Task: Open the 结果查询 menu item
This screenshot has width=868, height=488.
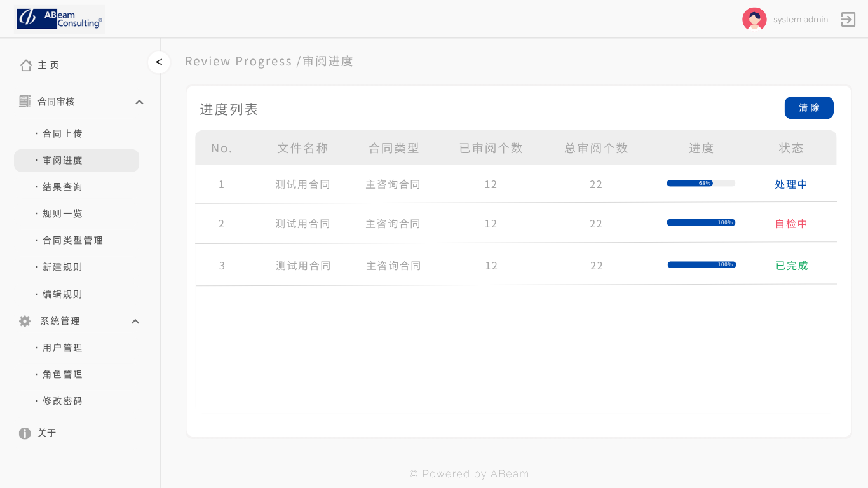Action: click(x=62, y=187)
